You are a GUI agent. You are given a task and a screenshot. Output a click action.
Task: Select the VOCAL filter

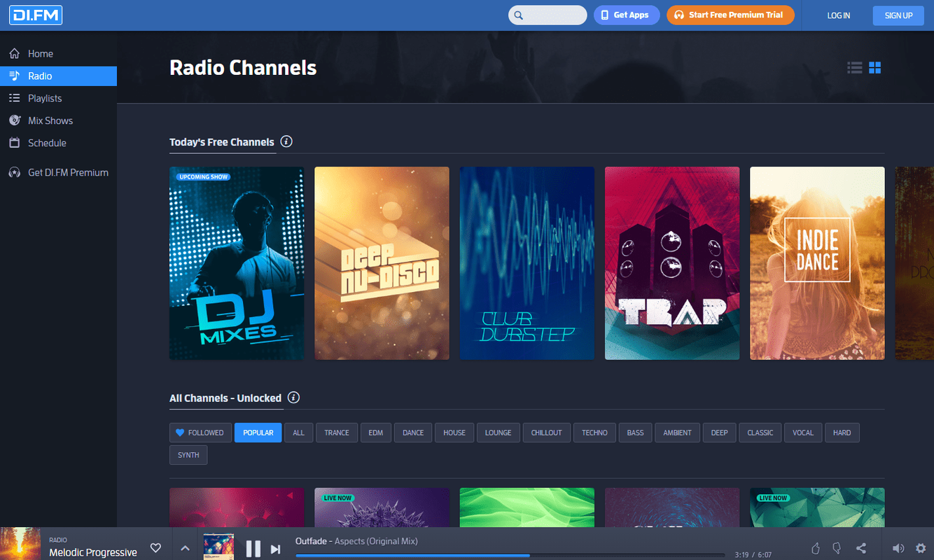[x=803, y=433]
